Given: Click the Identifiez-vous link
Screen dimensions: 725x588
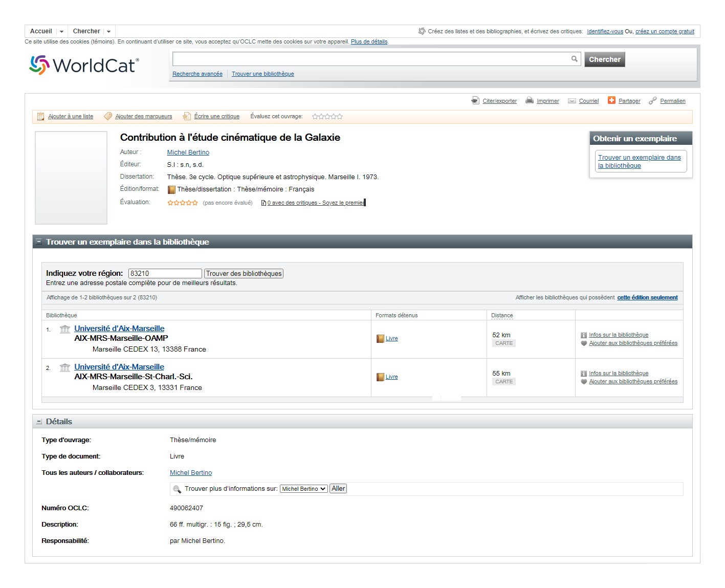Looking at the screenshot, I should coord(605,31).
